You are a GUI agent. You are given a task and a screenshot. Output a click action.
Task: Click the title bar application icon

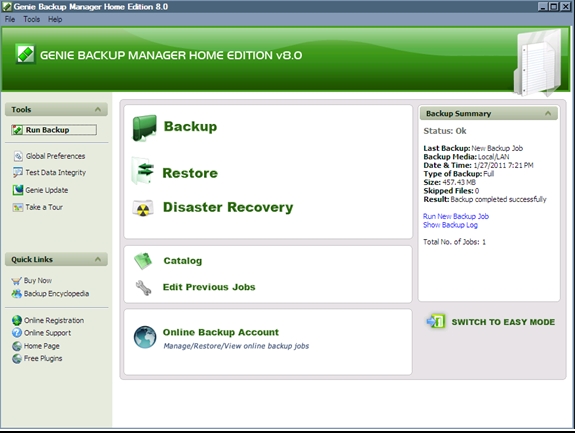(7, 7)
